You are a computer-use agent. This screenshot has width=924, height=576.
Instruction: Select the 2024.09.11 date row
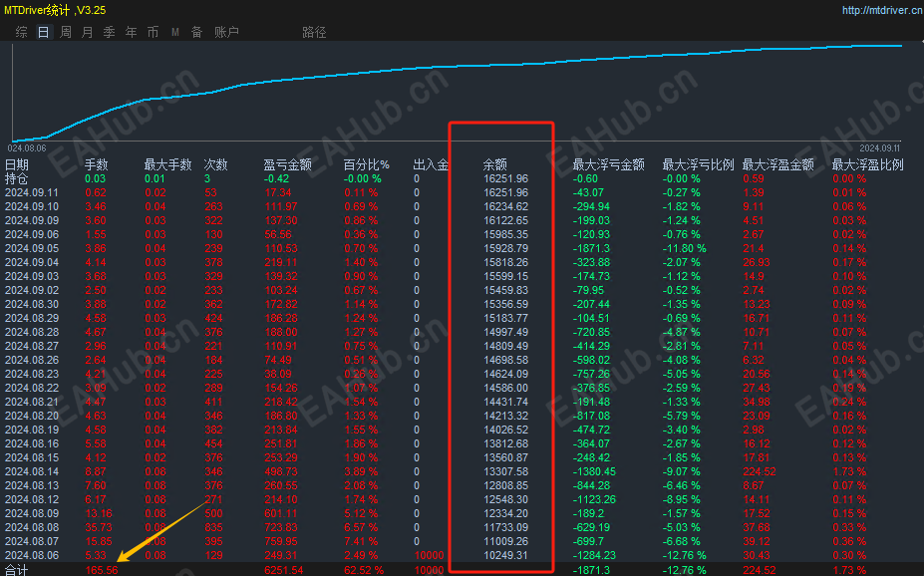[32, 192]
